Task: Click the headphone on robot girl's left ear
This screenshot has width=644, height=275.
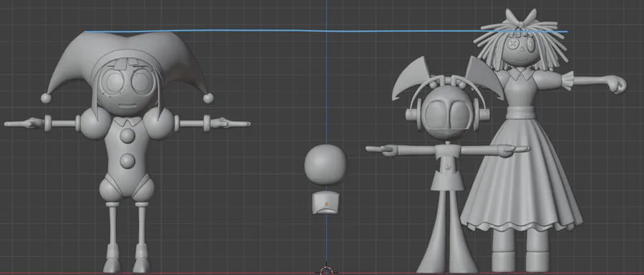Action: [412, 112]
